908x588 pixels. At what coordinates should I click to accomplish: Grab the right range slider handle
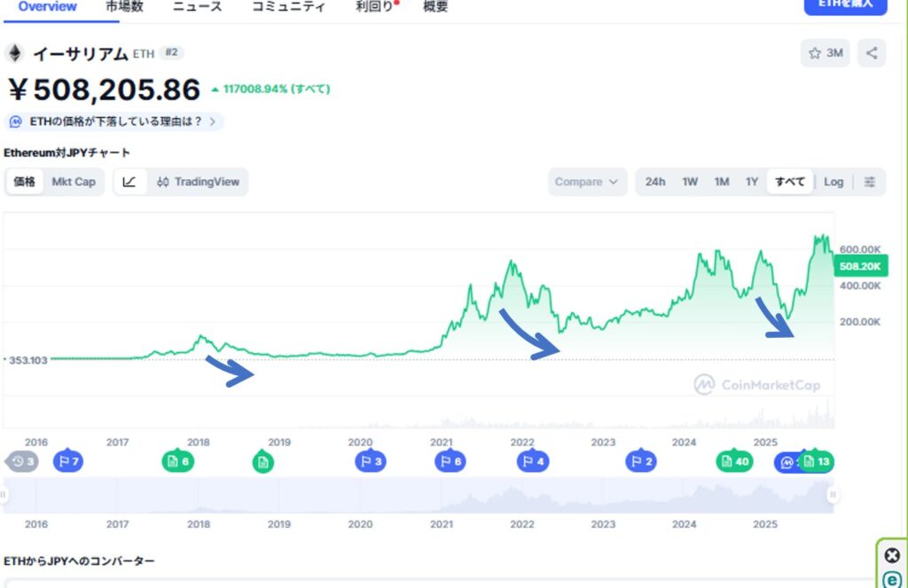[833, 495]
